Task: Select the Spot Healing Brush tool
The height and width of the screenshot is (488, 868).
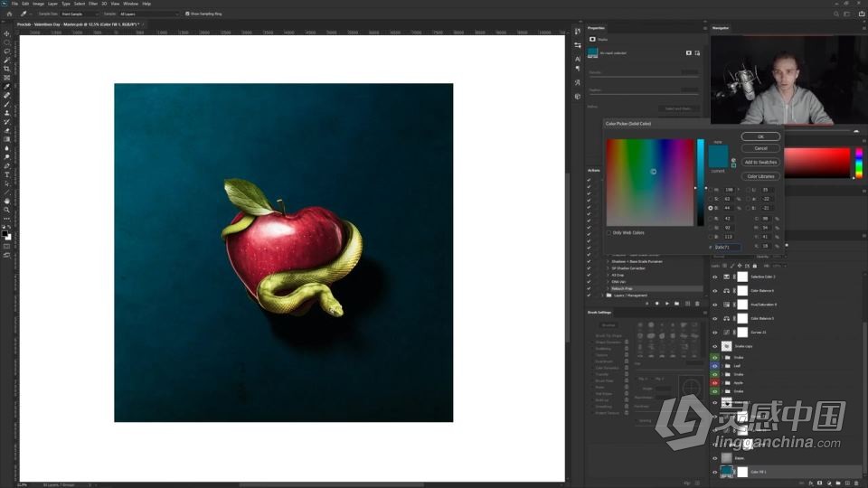Action: (6, 96)
